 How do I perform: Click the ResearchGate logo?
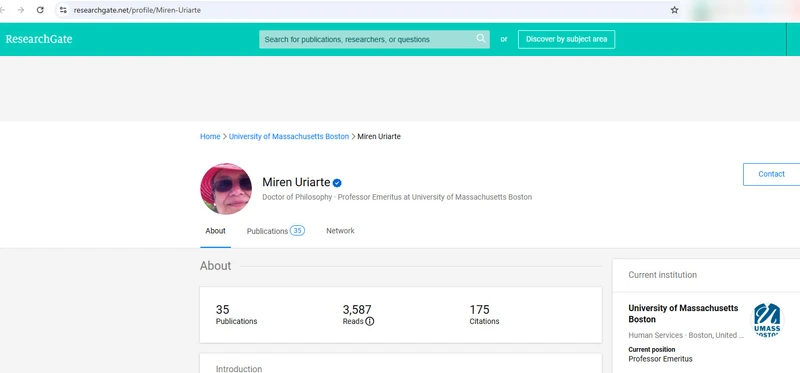tap(39, 39)
